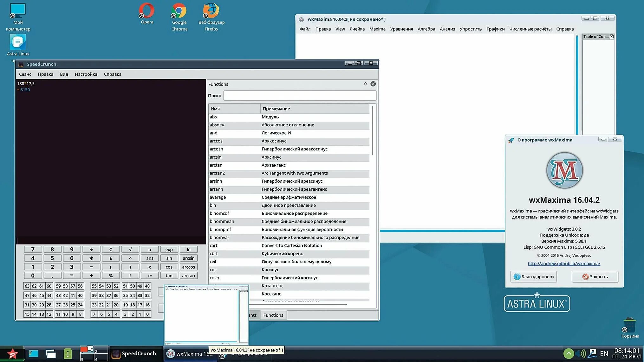Select the sine (sin) function button
Screen dimensions: 644x362
coord(168,258)
